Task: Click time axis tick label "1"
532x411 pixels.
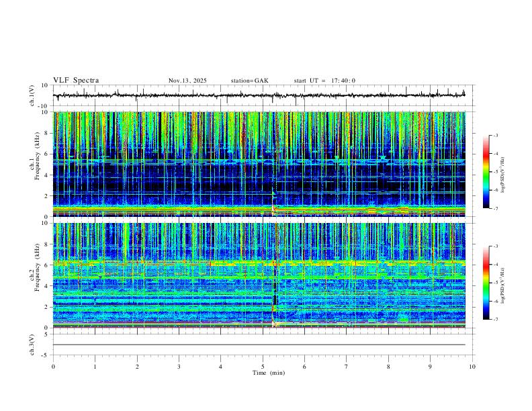Action: pos(95,367)
